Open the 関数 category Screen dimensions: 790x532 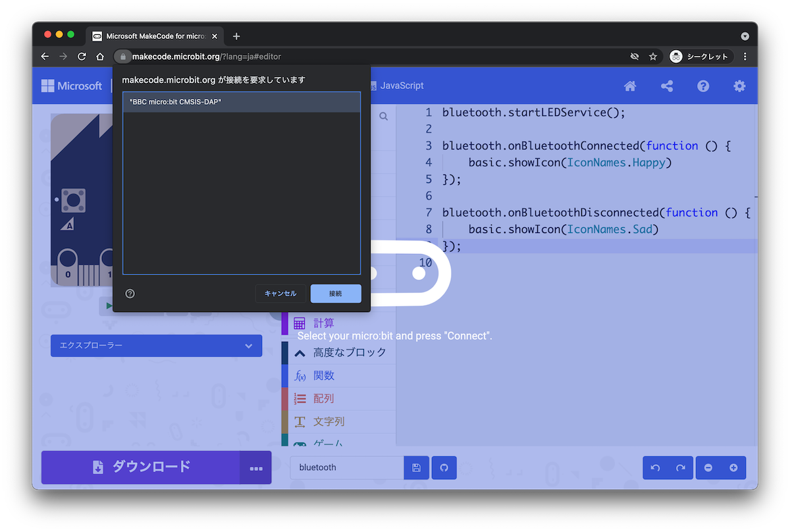[338, 375]
